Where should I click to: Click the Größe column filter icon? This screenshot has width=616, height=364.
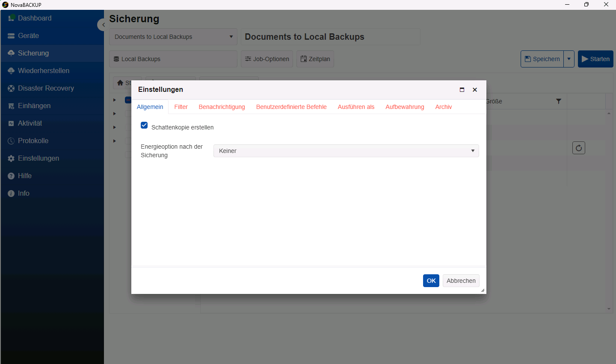click(x=558, y=101)
